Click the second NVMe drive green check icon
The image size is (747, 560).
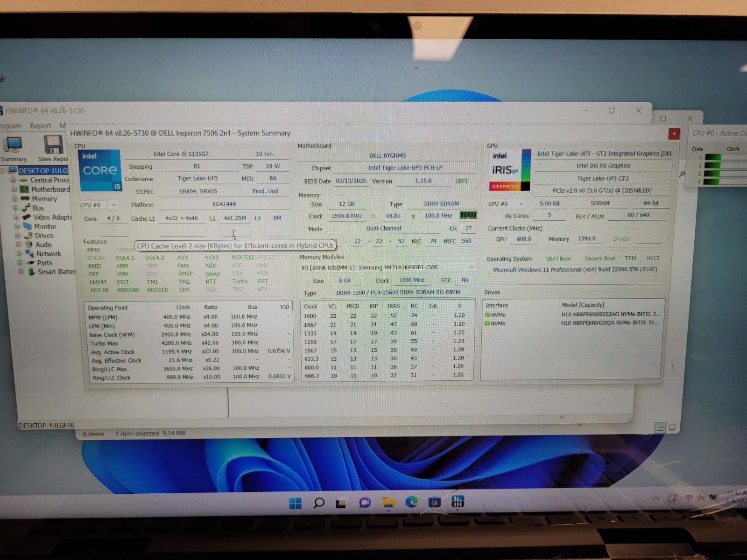click(x=487, y=323)
